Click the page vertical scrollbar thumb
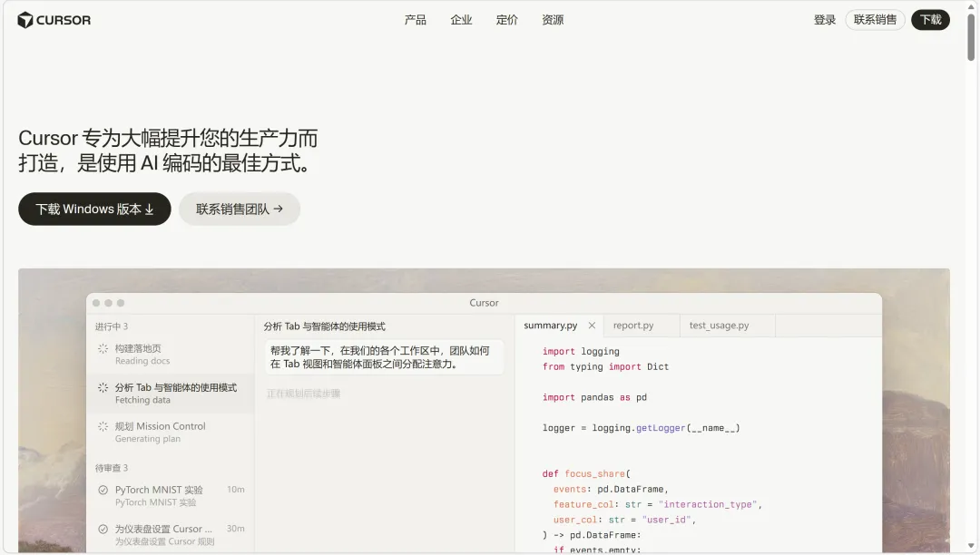 [971, 37]
